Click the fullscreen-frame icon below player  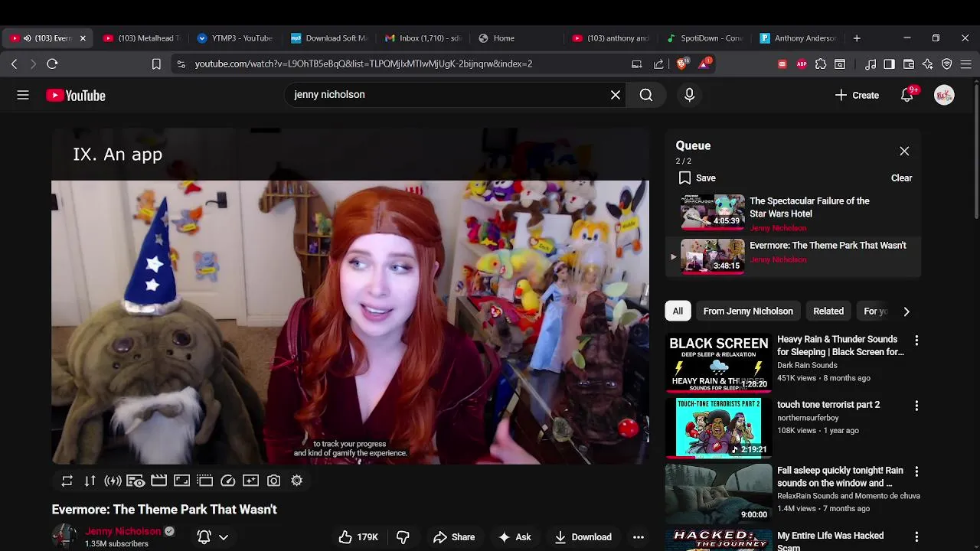pyautogui.click(x=181, y=481)
